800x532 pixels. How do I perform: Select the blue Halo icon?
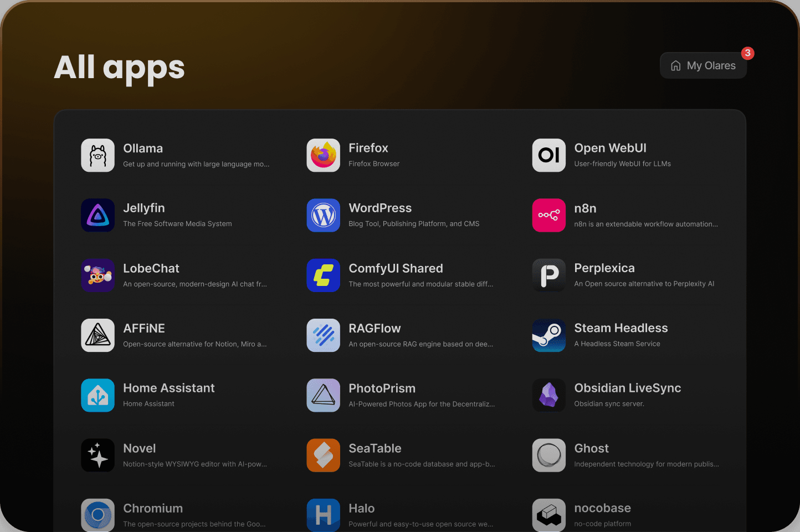pos(323,515)
